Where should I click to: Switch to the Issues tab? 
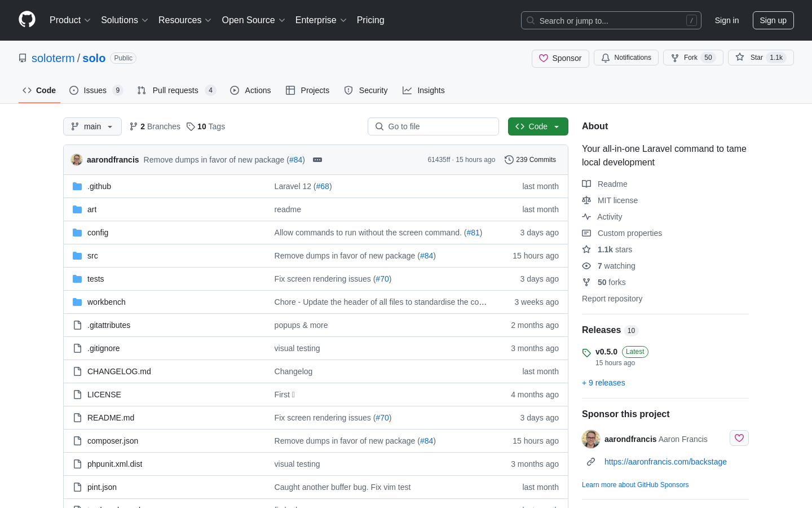[x=96, y=90]
